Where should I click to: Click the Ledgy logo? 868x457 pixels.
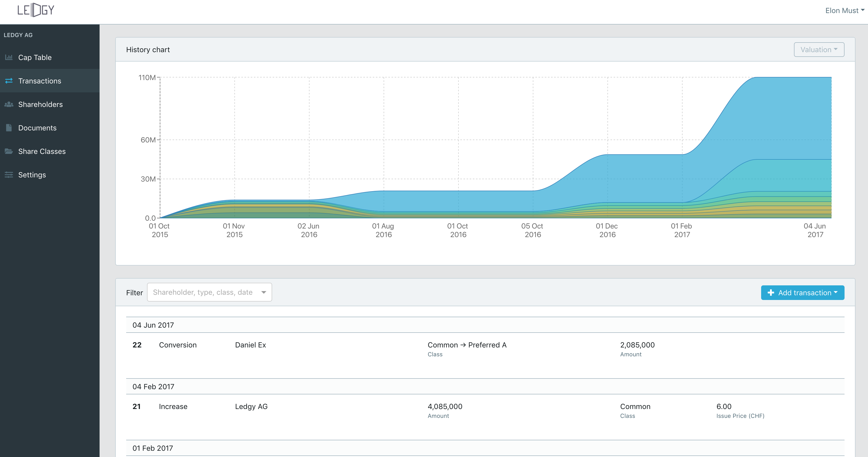[x=36, y=10]
